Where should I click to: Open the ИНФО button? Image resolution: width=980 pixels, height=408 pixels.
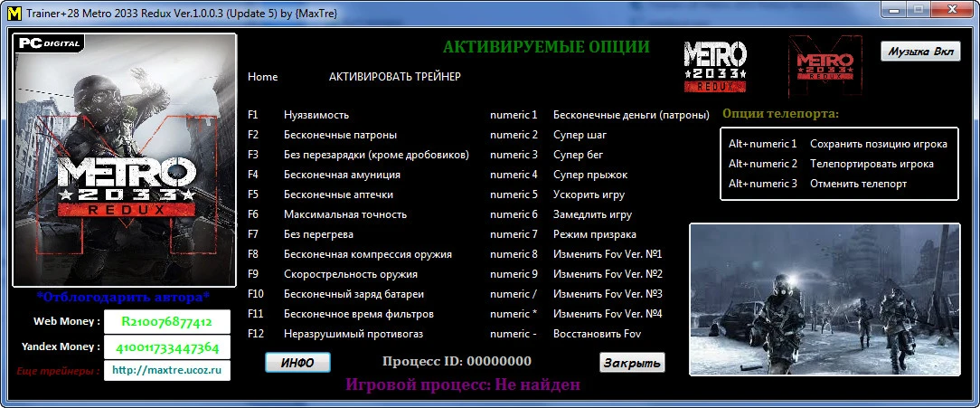pos(297,363)
